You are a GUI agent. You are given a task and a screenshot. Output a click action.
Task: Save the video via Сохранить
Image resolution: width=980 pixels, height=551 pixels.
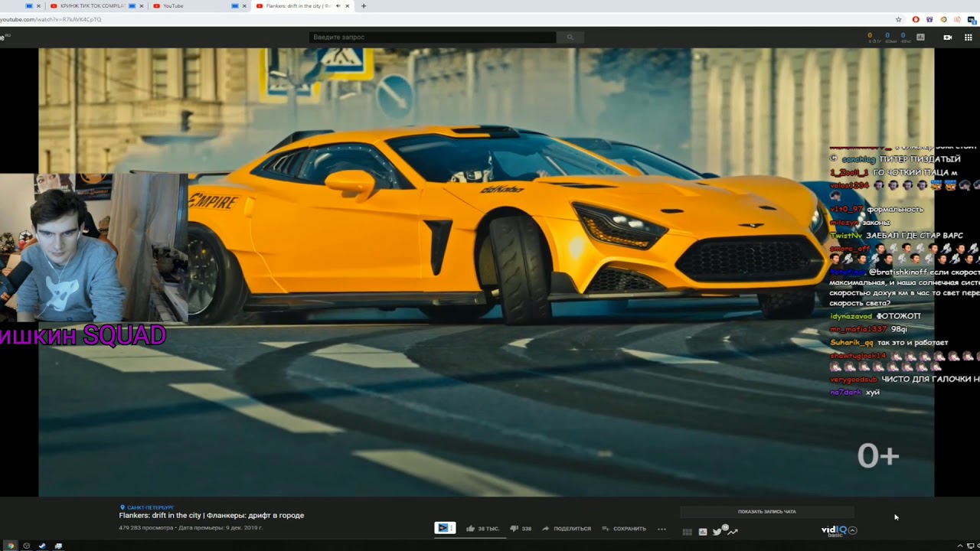(x=624, y=528)
